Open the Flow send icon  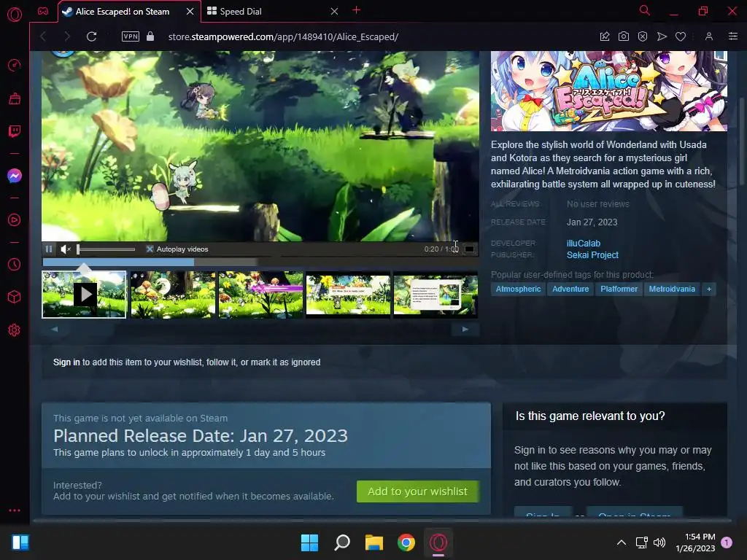tap(662, 36)
